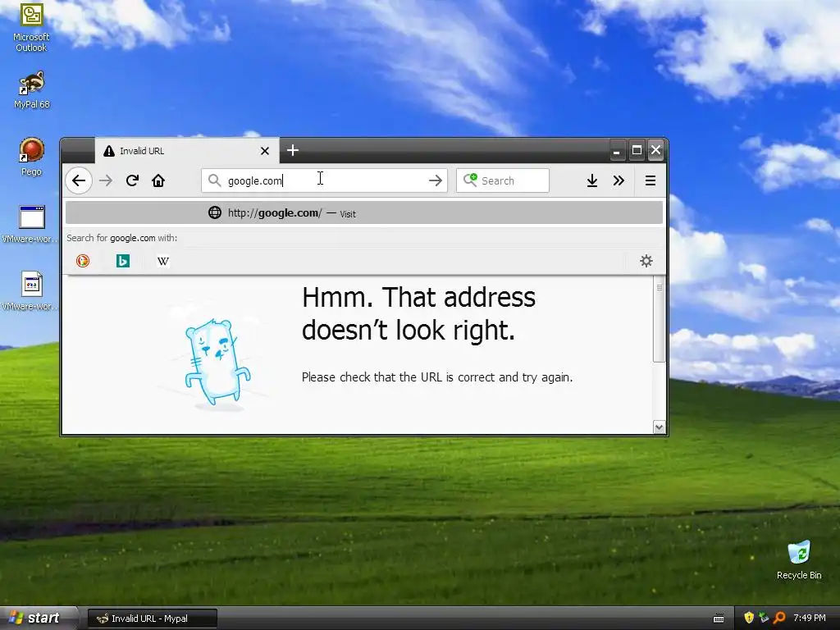Click the magnifier icon in the address bar
The image size is (840, 630).
(x=214, y=180)
